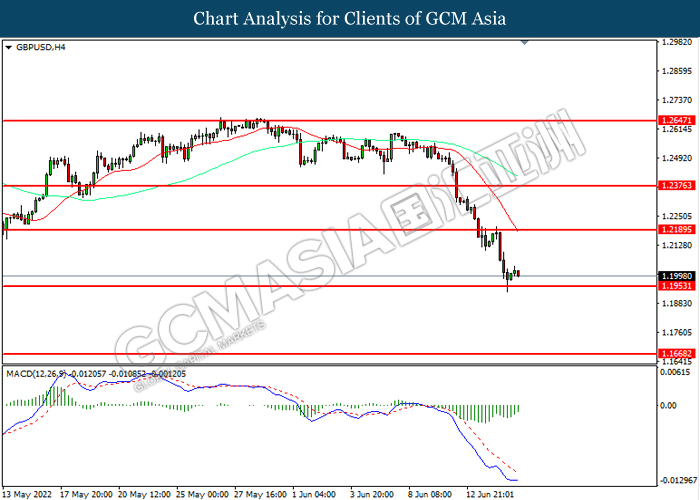Click the 1 Jun 04:00 time label
700x500 pixels.
(314, 495)
